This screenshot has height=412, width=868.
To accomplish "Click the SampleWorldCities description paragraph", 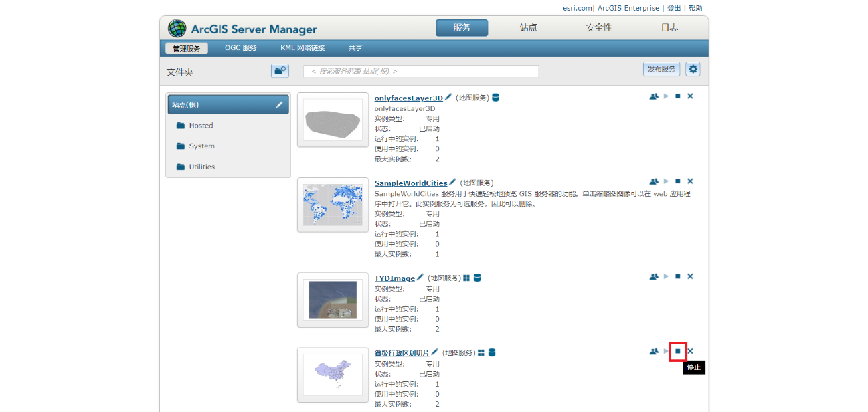I will pos(533,199).
